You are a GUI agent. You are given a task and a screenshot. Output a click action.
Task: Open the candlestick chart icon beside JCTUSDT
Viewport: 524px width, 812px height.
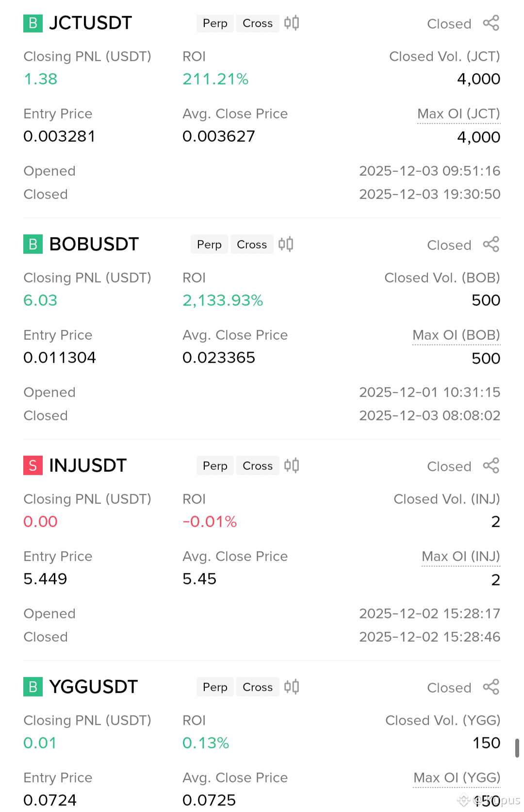[292, 23]
